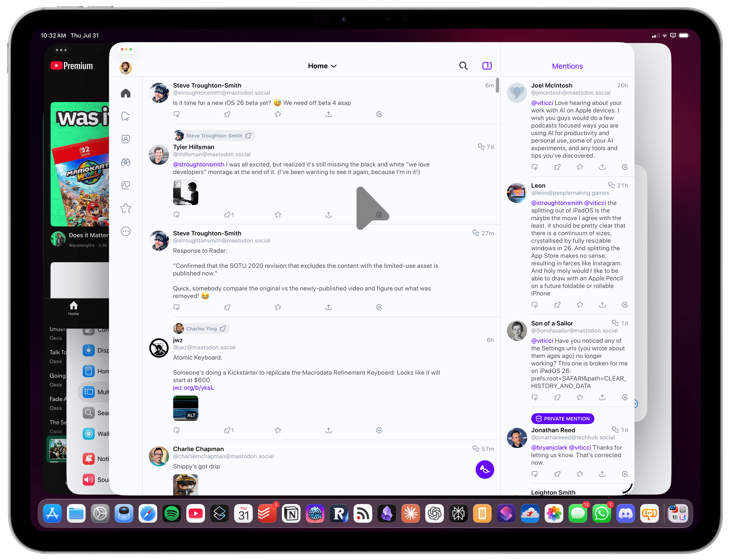Screen dimensions: 731x560
Task: Open Wallpaper row in the Settings window
Action: [x=96, y=434]
